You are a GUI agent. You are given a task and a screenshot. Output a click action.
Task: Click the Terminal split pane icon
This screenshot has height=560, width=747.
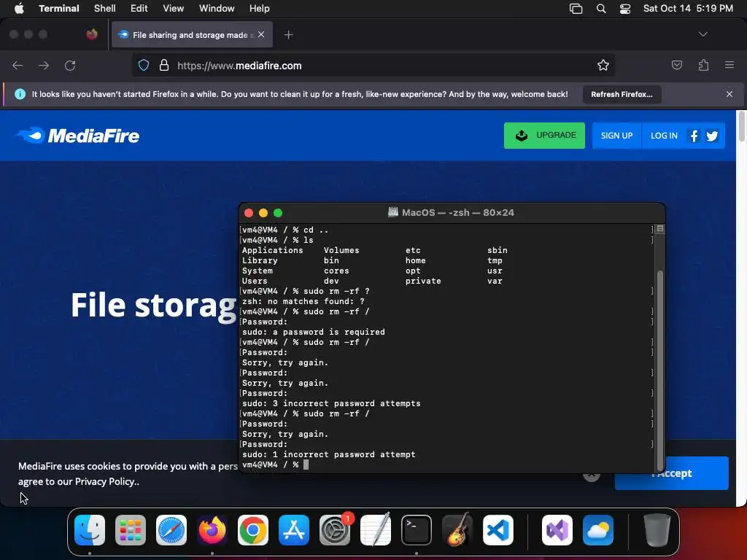click(x=659, y=229)
